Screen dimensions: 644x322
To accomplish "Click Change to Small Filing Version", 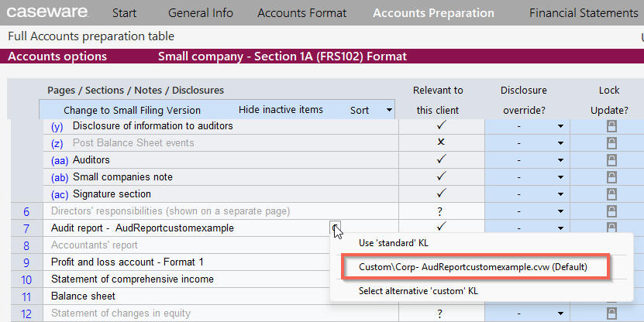I will click(132, 111).
